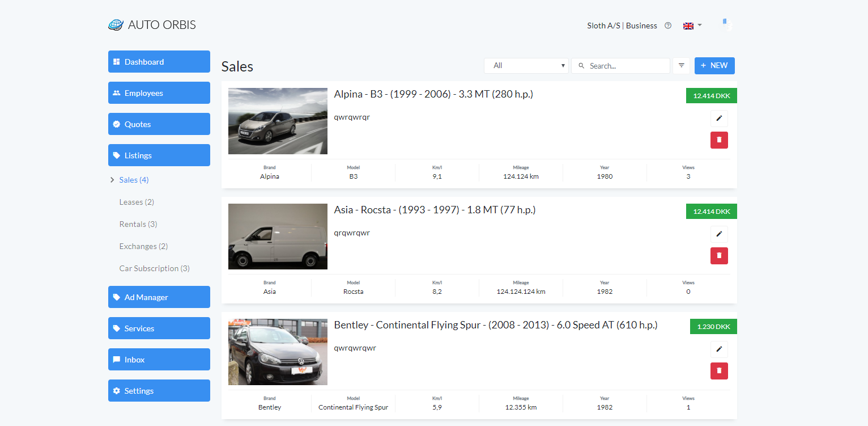
Task: Click model value "Rocsta"
Action: (353, 292)
